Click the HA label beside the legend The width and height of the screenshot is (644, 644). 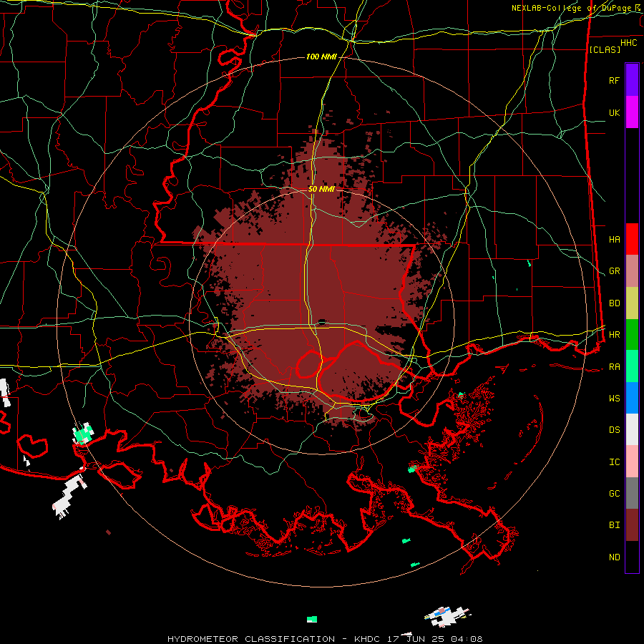614,239
